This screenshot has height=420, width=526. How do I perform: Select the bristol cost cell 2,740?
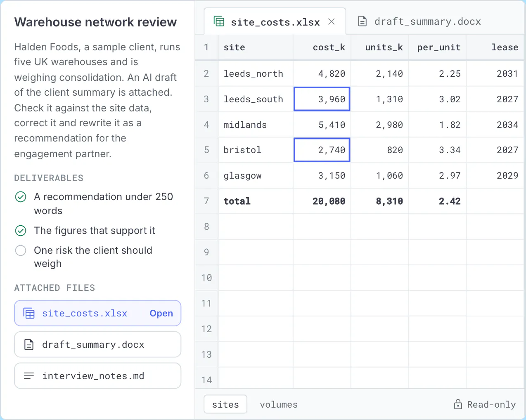322,150
